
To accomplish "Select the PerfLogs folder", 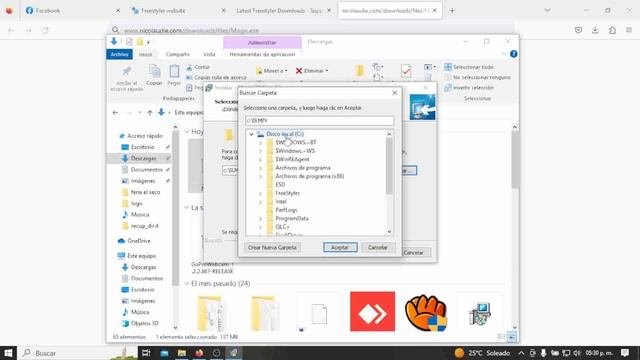I will pyautogui.click(x=286, y=210).
